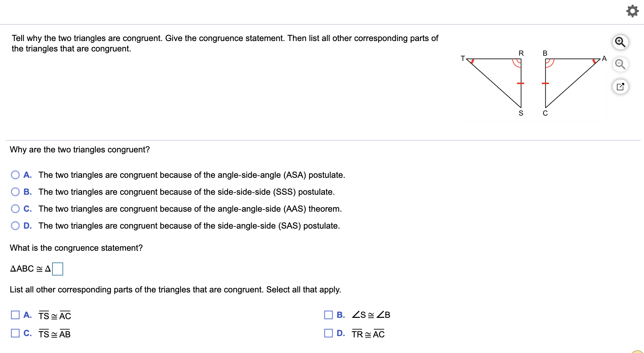Open the figure in a separate window
The height and width of the screenshot is (353, 644).
pyautogui.click(x=620, y=86)
